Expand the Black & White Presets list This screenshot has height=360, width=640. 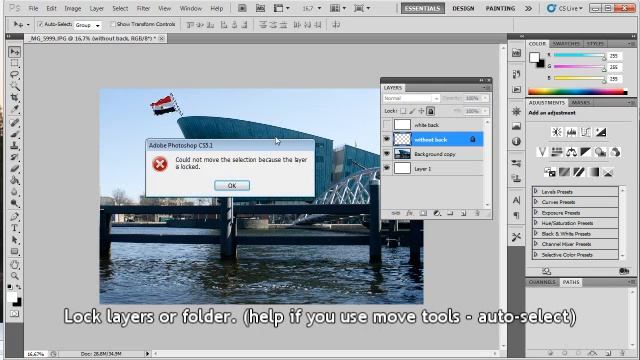point(536,233)
